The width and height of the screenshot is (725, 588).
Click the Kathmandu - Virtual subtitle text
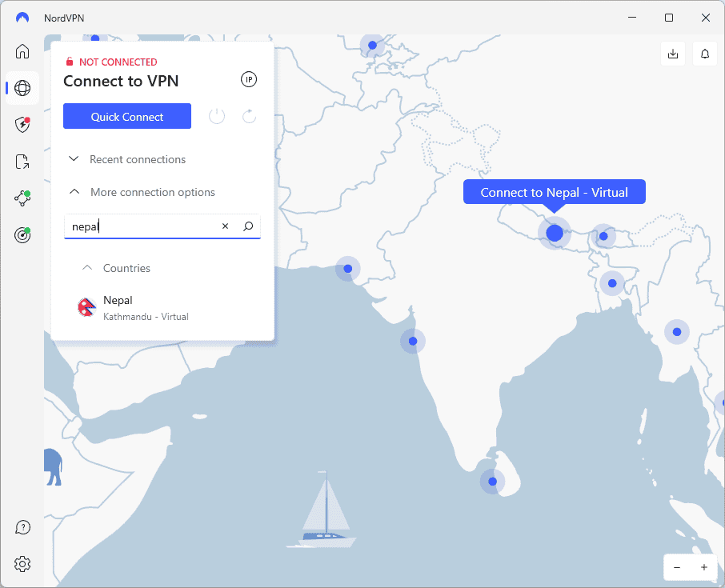(x=146, y=317)
